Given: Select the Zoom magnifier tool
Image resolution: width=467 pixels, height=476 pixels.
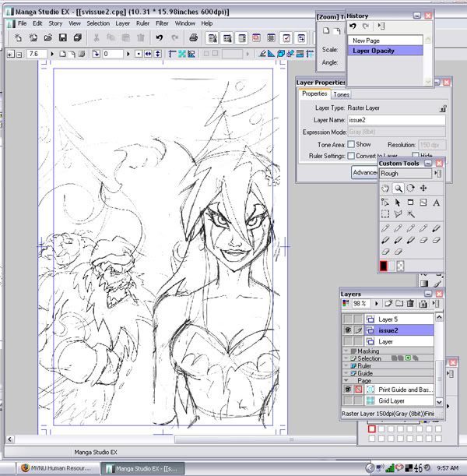Looking at the screenshot, I should coord(398,189).
